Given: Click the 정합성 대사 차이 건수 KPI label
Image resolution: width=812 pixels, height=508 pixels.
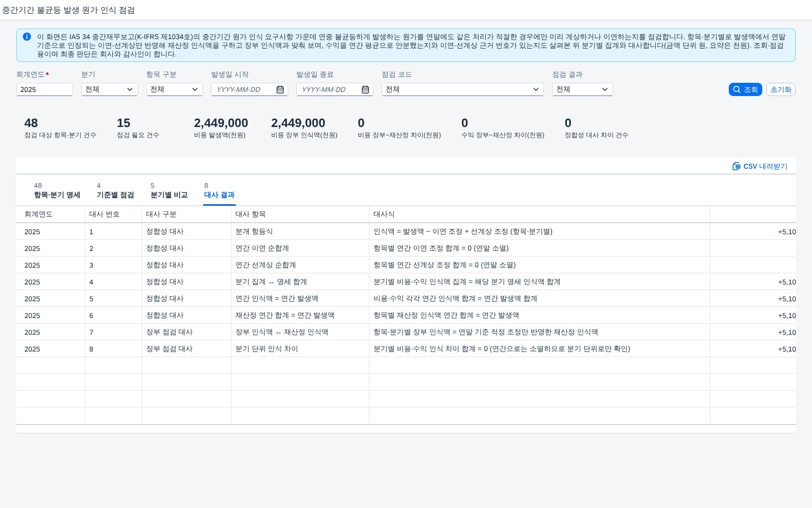Looking at the screenshot, I should coord(596,135).
